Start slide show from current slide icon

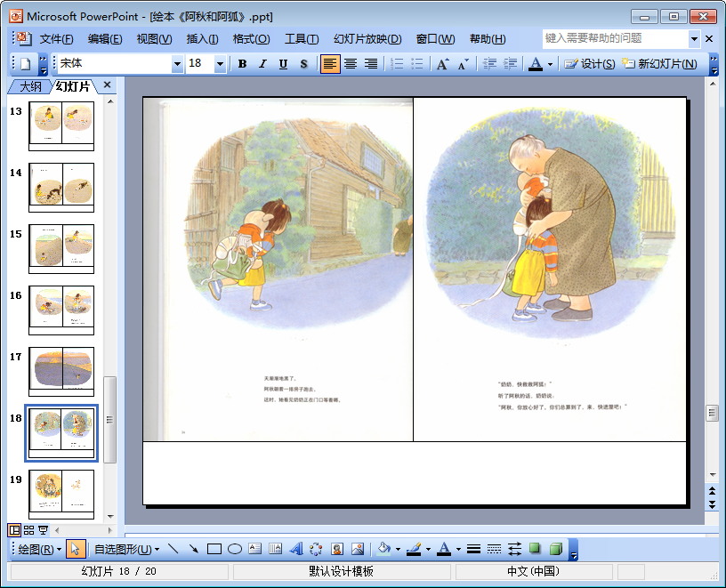click(43, 530)
